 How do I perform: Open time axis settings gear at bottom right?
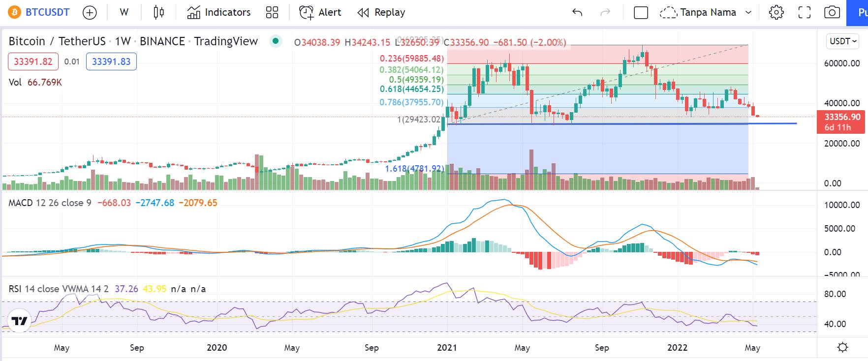[842, 347]
